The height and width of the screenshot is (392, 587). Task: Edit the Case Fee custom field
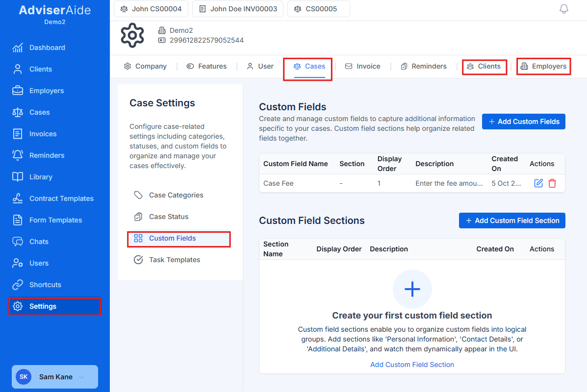coord(538,183)
